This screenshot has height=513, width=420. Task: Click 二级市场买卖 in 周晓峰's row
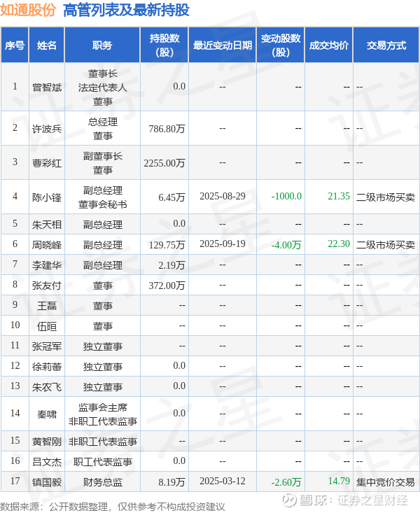coord(386,245)
